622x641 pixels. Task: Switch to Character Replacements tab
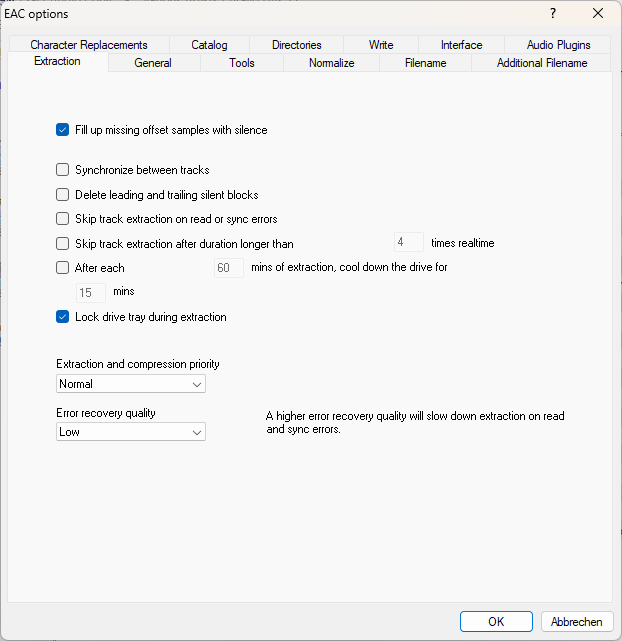89,45
